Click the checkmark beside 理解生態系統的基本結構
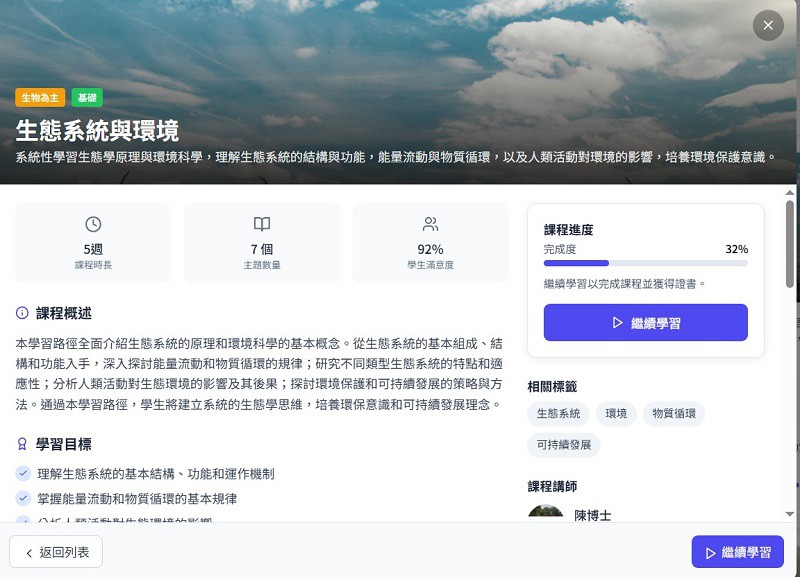Viewport: 800px width, 577px height. click(23, 473)
